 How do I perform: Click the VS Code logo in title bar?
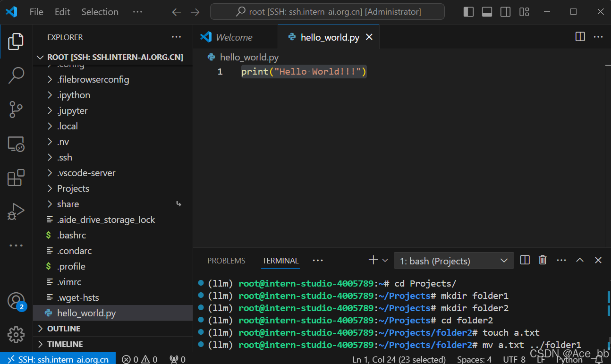coord(11,12)
